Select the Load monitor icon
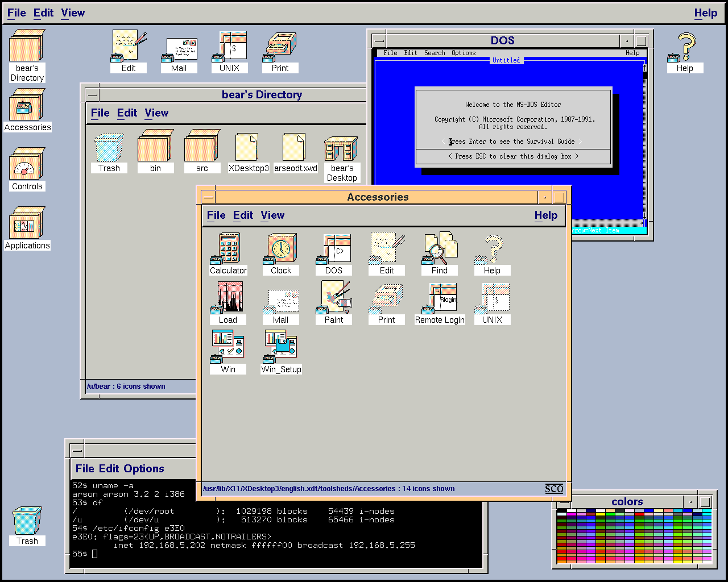This screenshot has width=728, height=582. (x=228, y=298)
